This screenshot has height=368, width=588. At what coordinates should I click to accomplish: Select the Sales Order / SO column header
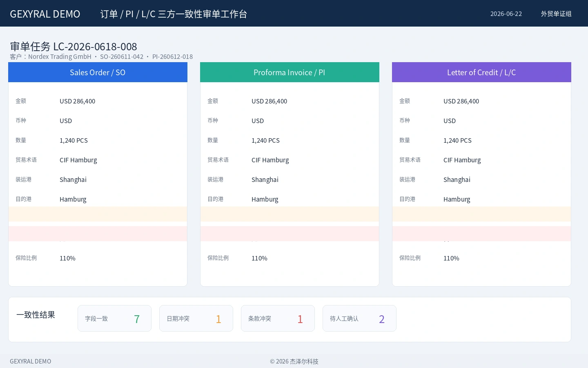click(x=98, y=72)
